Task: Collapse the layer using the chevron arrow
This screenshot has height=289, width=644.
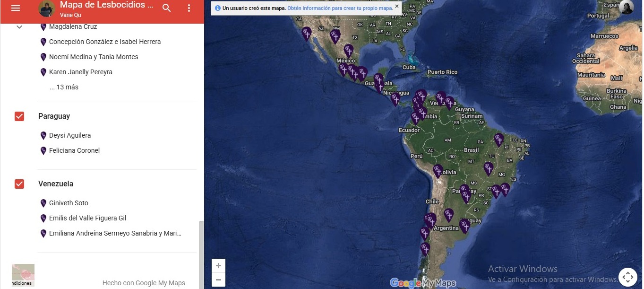Action: pyautogui.click(x=19, y=27)
